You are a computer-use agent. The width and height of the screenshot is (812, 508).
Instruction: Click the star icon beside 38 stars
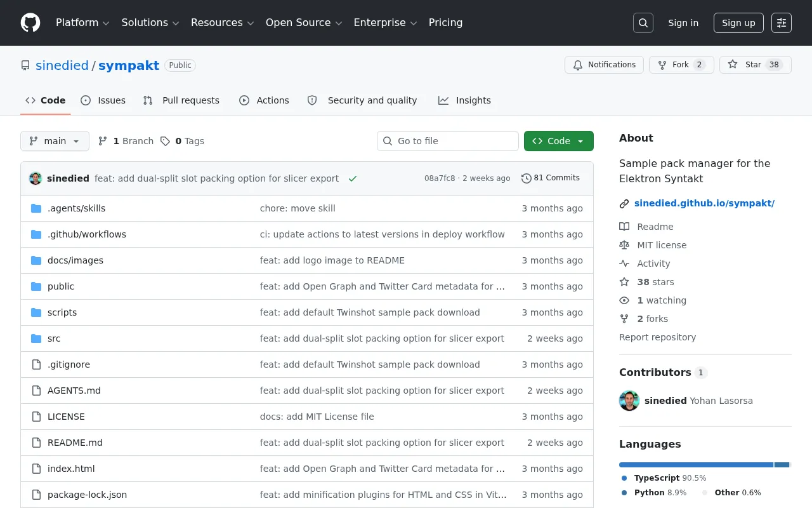[x=624, y=282]
